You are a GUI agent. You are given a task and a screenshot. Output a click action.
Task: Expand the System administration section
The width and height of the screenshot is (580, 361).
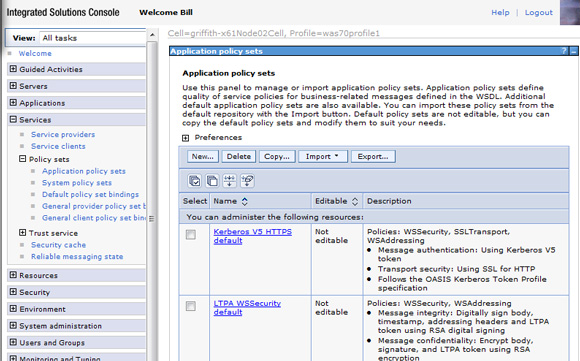point(13,325)
